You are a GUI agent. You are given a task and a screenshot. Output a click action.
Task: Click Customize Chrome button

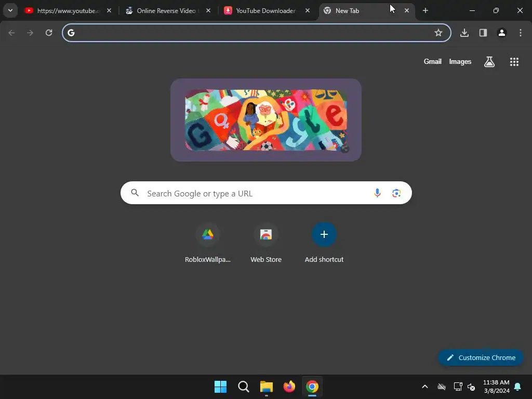coord(481,357)
